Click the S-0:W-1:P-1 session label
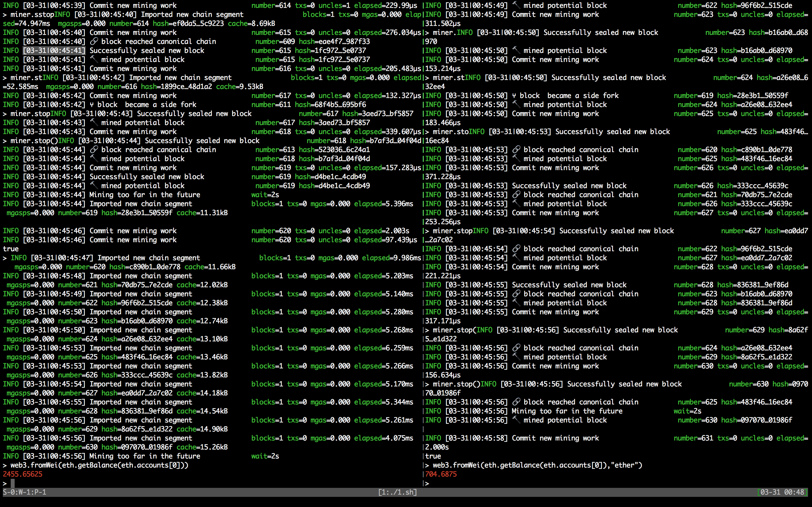This screenshot has height=507, width=812. 25,492
